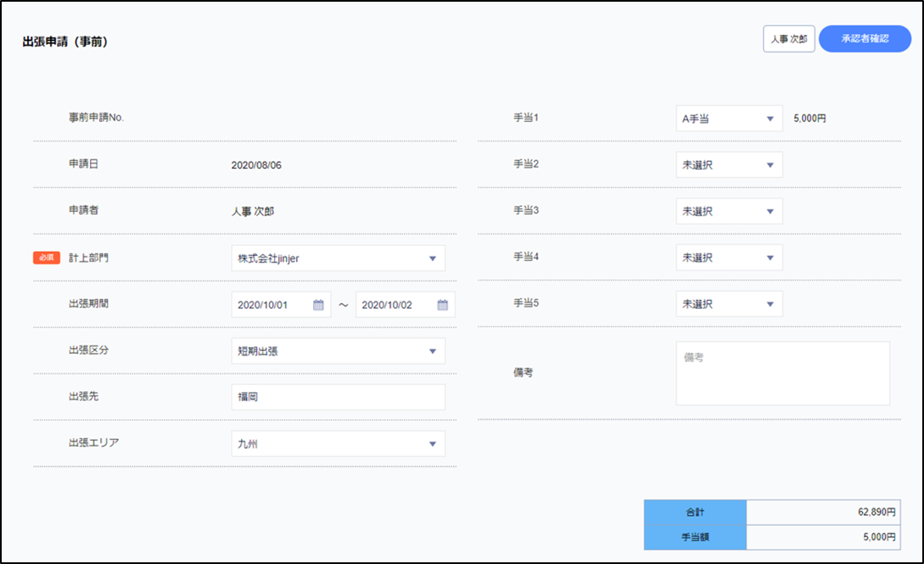Expand the 手当1 dropdown showing A手当
This screenshot has width=924, height=564.
[x=729, y=120]
